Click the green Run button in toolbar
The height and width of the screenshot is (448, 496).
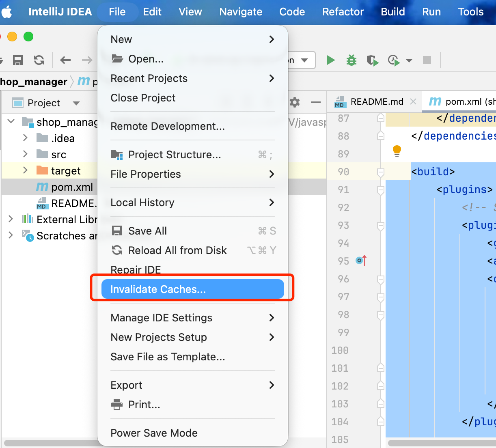[x=331, y=60]
